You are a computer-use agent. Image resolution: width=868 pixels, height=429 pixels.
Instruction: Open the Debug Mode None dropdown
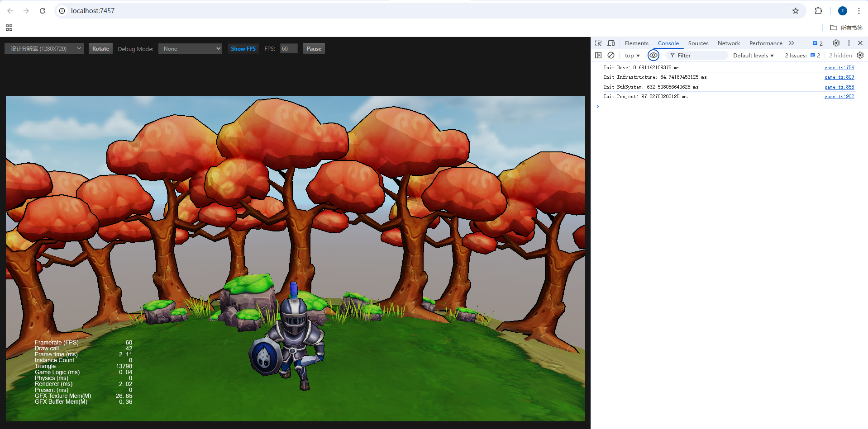coord(190,49)
